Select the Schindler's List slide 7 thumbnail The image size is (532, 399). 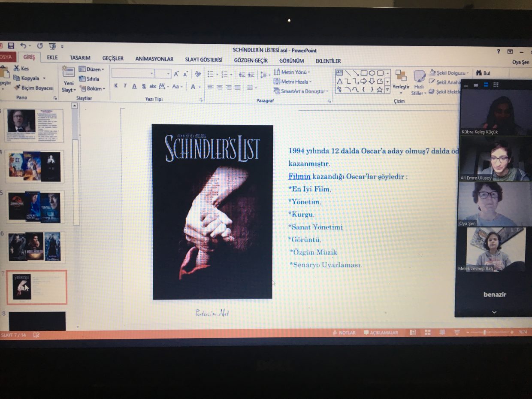click(37, 287)
